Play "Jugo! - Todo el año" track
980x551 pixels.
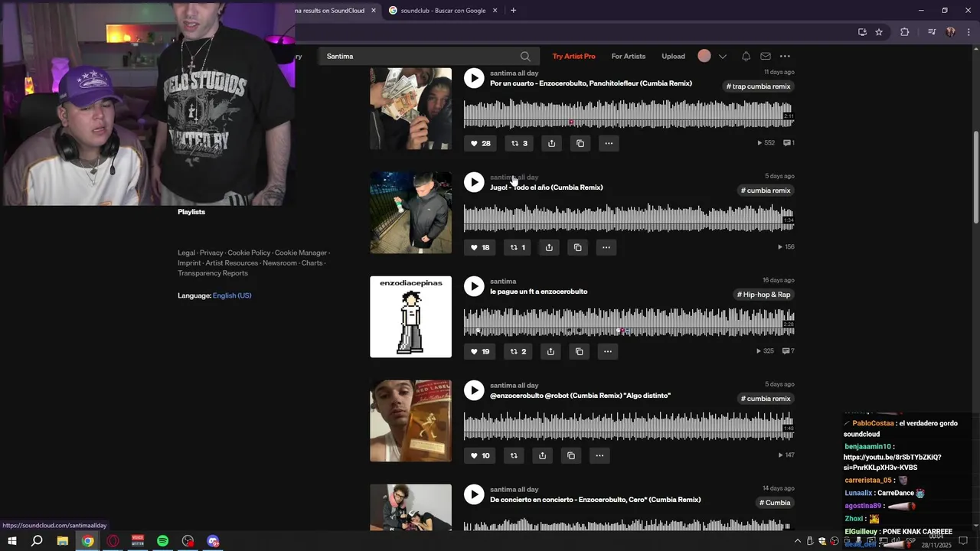click(x=474, y=182)
